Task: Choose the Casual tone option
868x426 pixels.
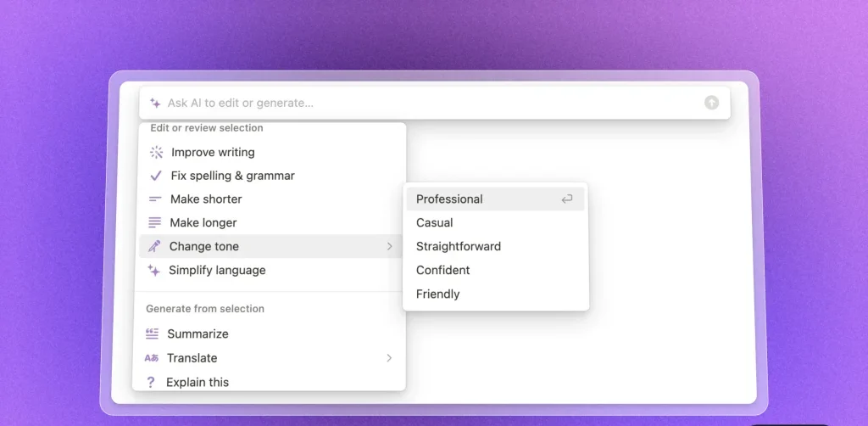Action: [435, 223]
